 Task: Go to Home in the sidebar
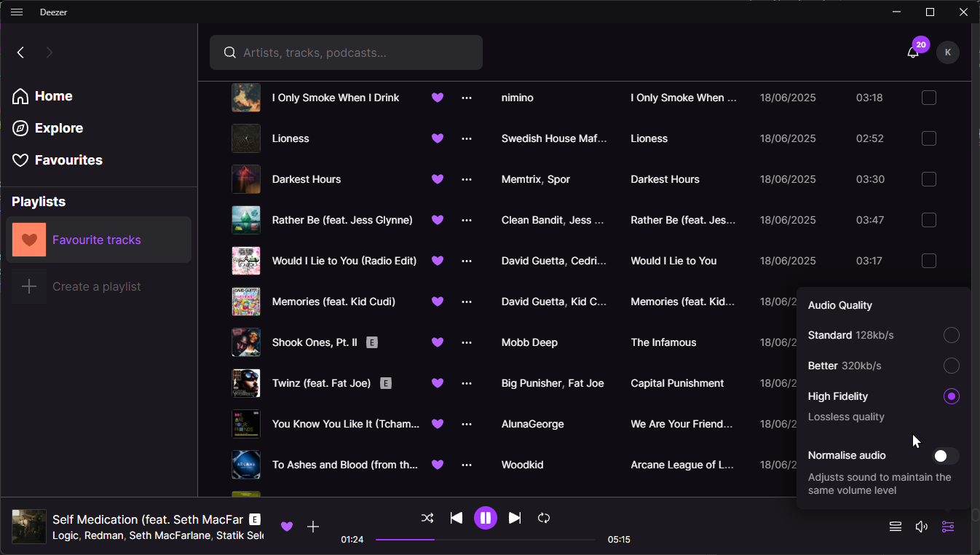pos(42,96)
